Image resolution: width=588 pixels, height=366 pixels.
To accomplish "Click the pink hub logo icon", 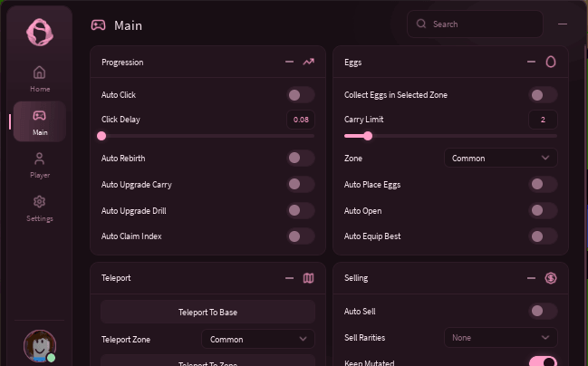I will [40, 33].
